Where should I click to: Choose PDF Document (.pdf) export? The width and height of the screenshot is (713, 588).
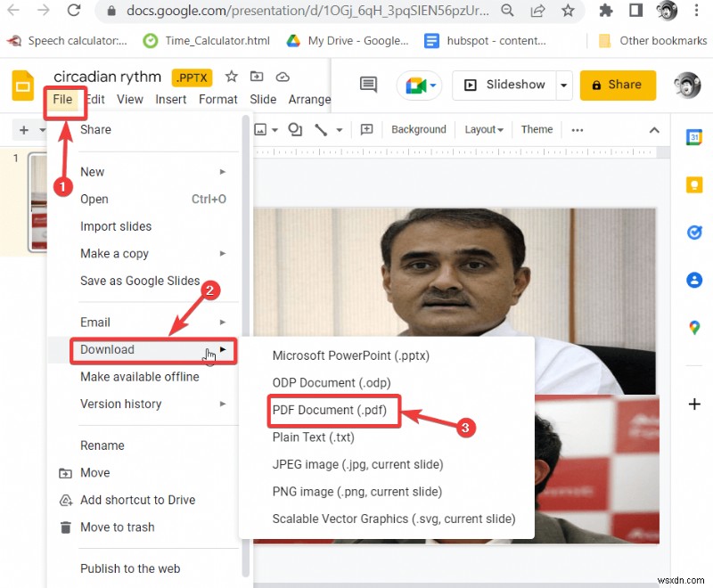tap(331, 411)
